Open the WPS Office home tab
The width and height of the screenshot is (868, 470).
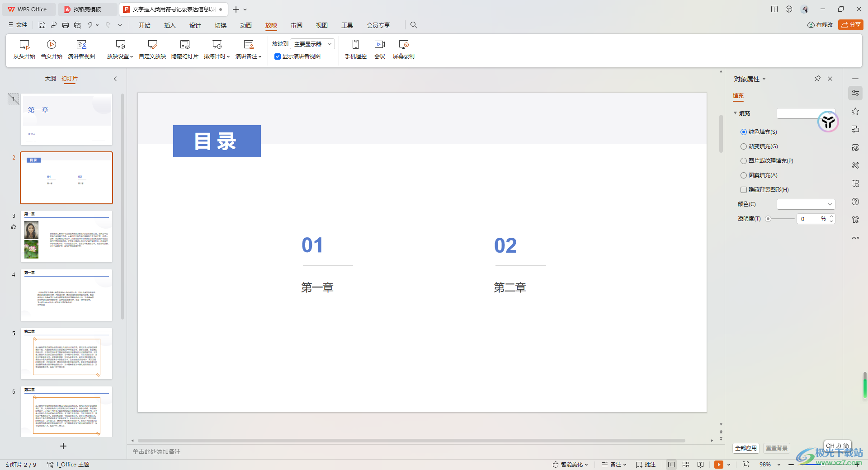(28, 9)
